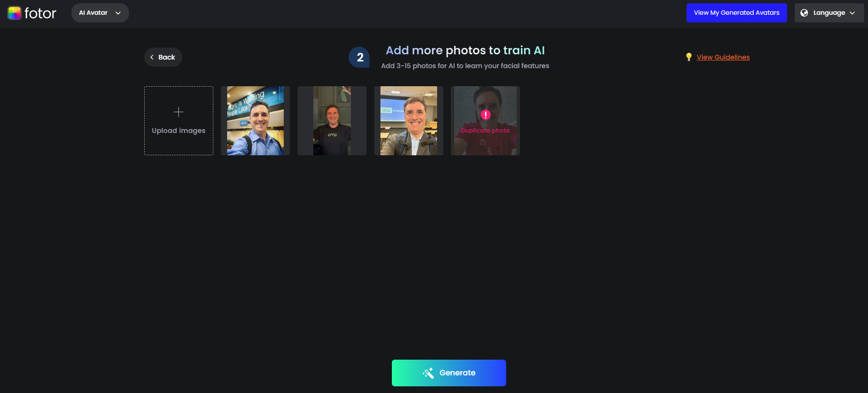This screenshot has width=868, height=393.
Task: Click the Fotor logo
Action: click(32, 13)
